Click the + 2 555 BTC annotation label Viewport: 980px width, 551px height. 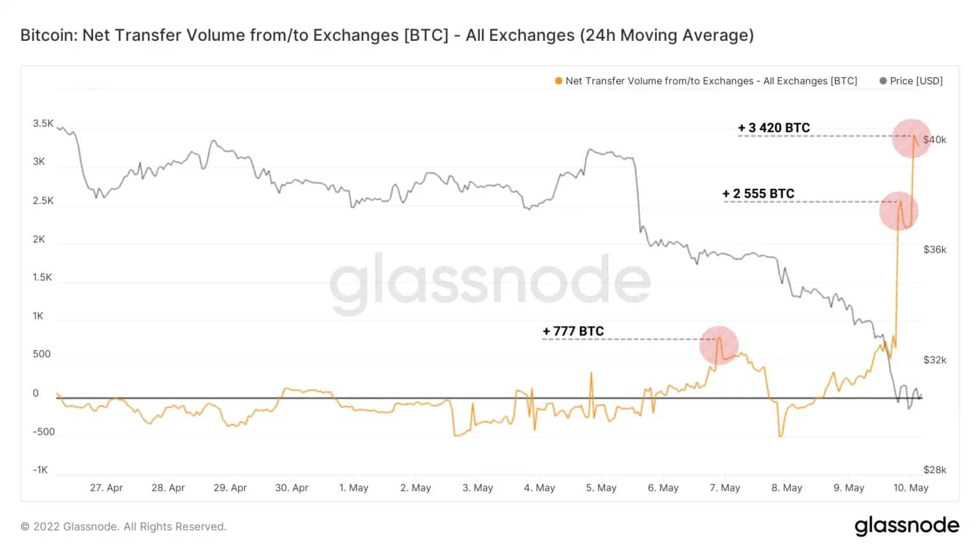click(759, 193)
